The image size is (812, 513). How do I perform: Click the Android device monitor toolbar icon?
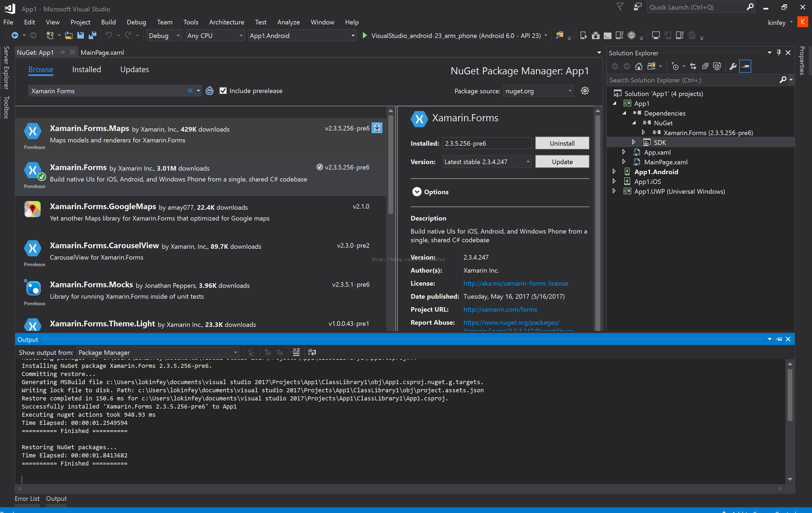coord(632,35)
